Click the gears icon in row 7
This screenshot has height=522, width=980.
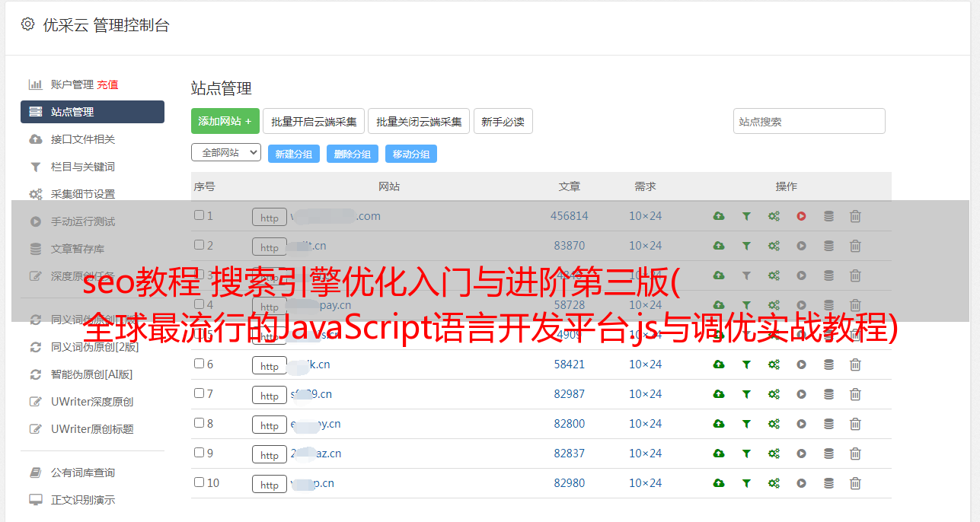tap(774, 394)
